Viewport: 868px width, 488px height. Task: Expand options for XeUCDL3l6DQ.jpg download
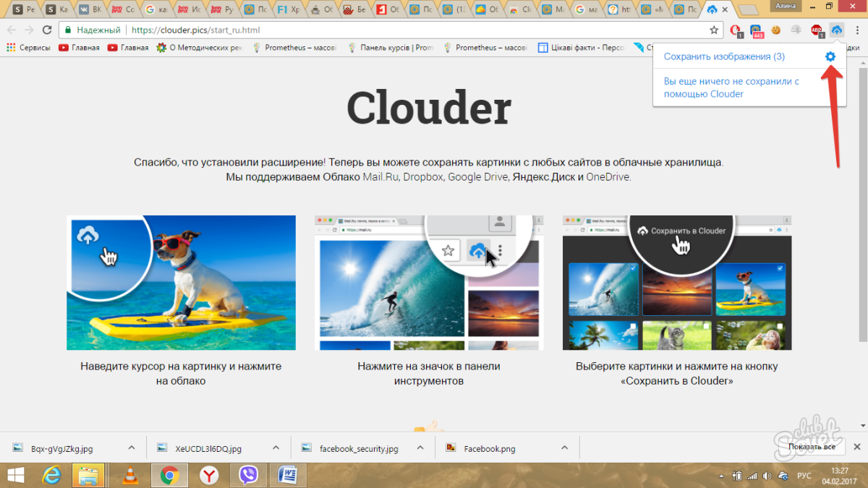point(276,448)
